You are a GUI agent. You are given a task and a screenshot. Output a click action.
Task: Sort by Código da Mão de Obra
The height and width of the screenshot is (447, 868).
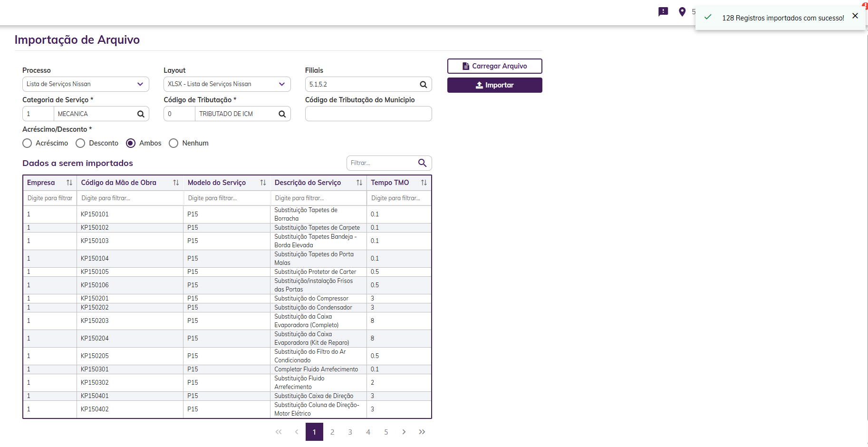point(176,183)
